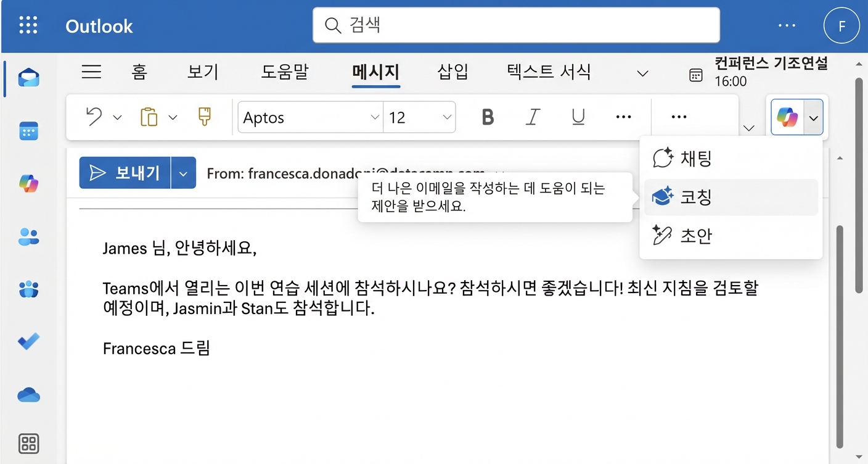Switch to the 텍스트 서식 tab
This screenshot has height=464, width=868.
click(x=549, y=72)
